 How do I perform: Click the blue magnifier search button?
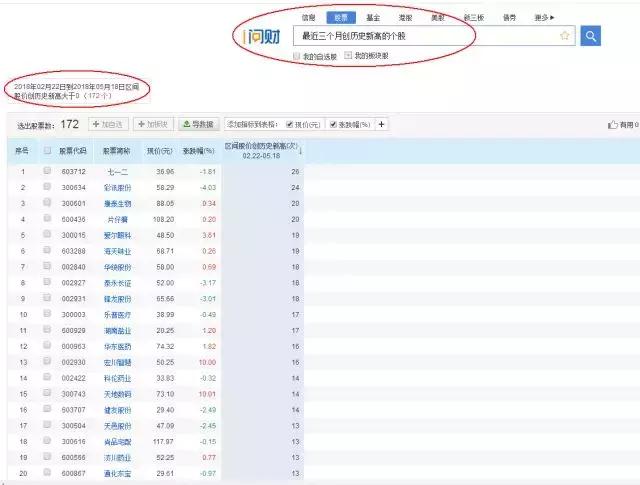590,36
